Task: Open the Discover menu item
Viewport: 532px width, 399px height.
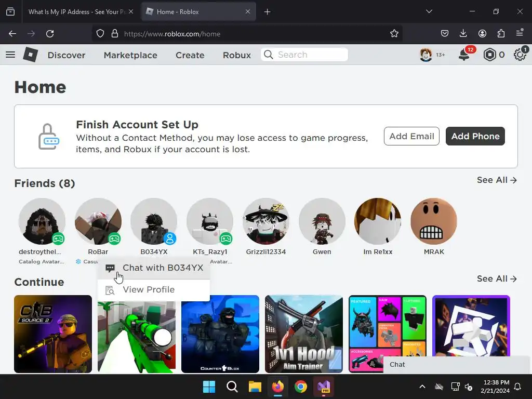Action: (x=66, y=55)
